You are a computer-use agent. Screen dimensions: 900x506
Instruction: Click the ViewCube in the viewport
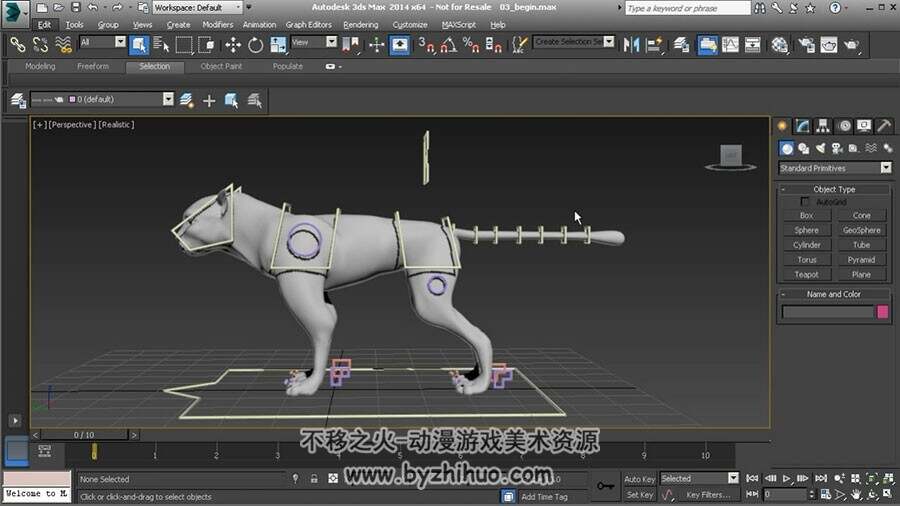click(x=731, y=156)
